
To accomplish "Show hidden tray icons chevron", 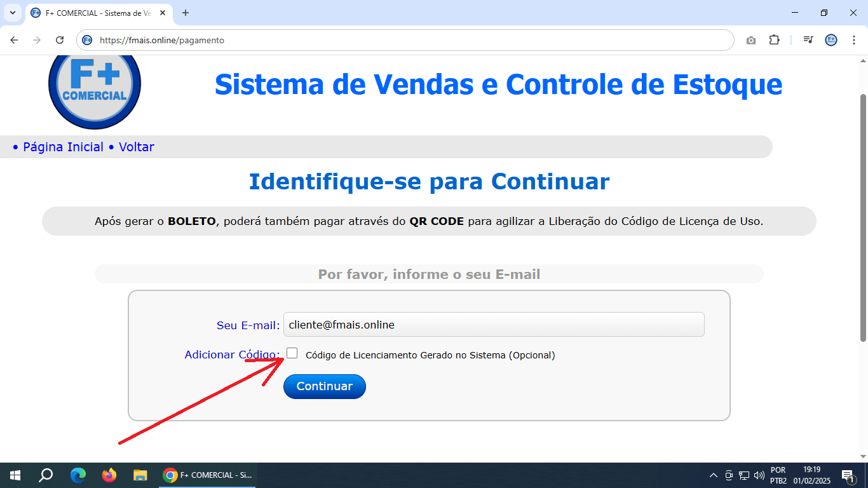I will tap(714, 475).
